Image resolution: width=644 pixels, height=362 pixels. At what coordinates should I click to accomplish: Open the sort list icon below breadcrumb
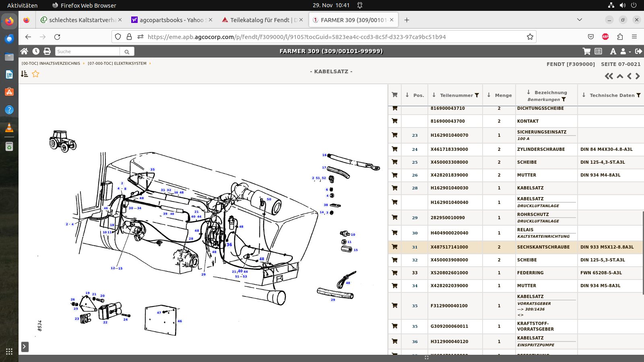[x=25, y=74]
